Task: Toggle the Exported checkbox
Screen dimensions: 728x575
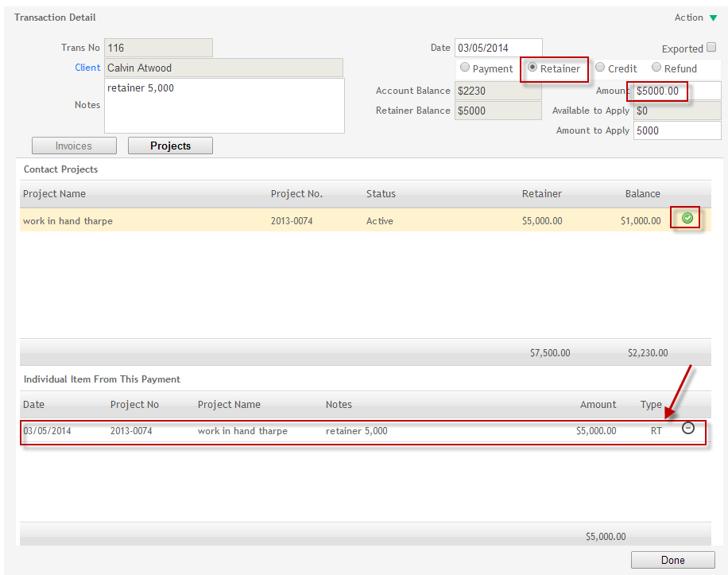Action: point(711,48)
